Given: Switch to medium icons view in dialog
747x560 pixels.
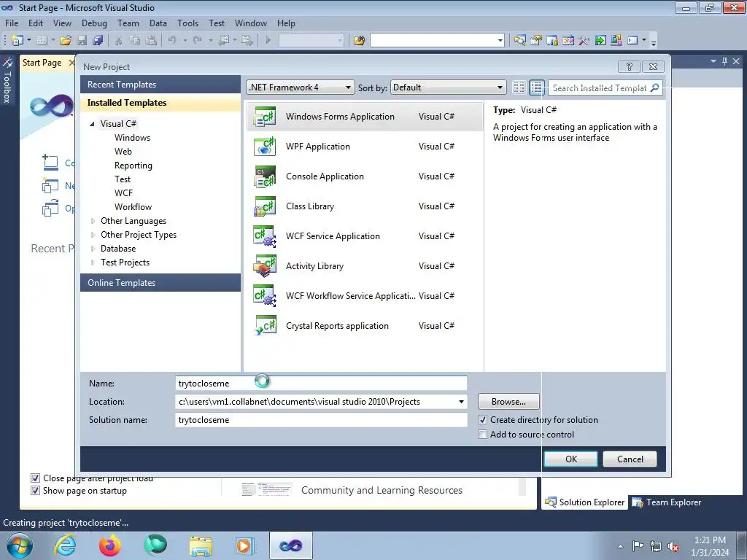Looking at the screenshot, I should coord(536,87).
